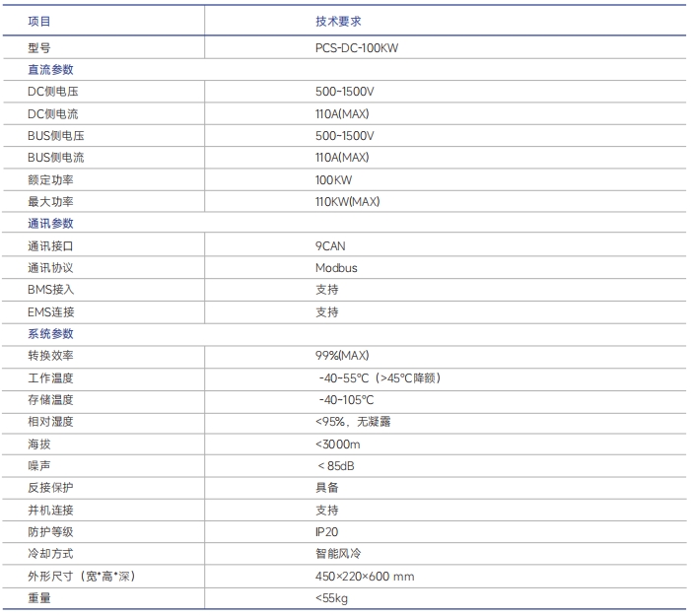Image resolution: width=691 pixels, height=616 pixels.
Task: Click 支持 in the EMS连接 row
Action: [327, 312]
